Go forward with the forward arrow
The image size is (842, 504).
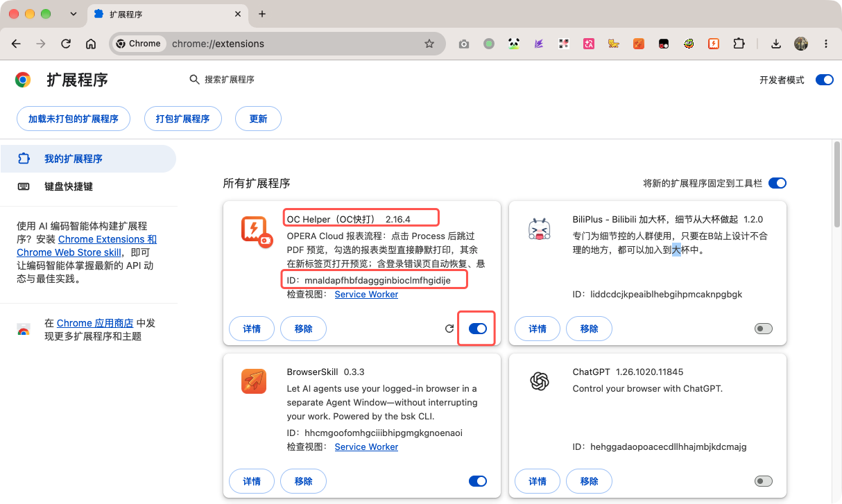coord(41,44)
